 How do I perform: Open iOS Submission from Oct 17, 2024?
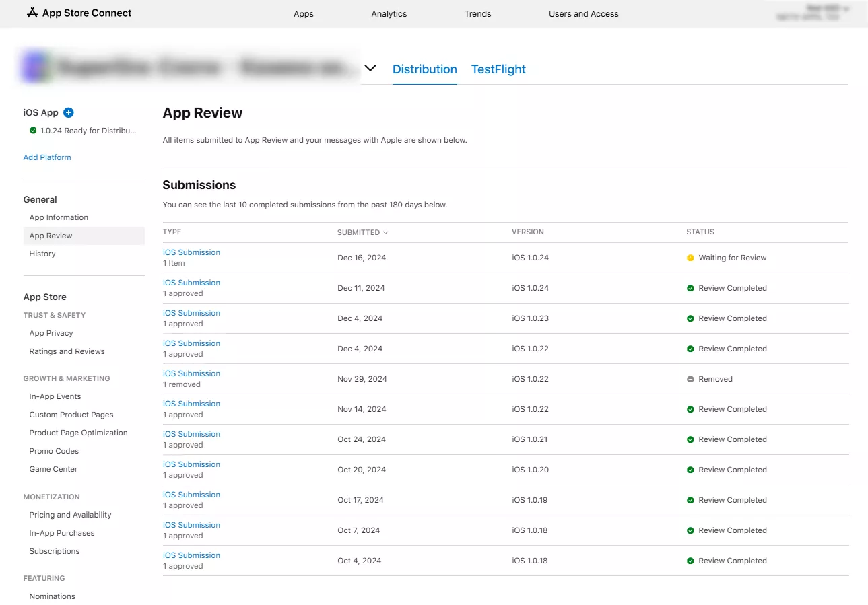[191, 495]
